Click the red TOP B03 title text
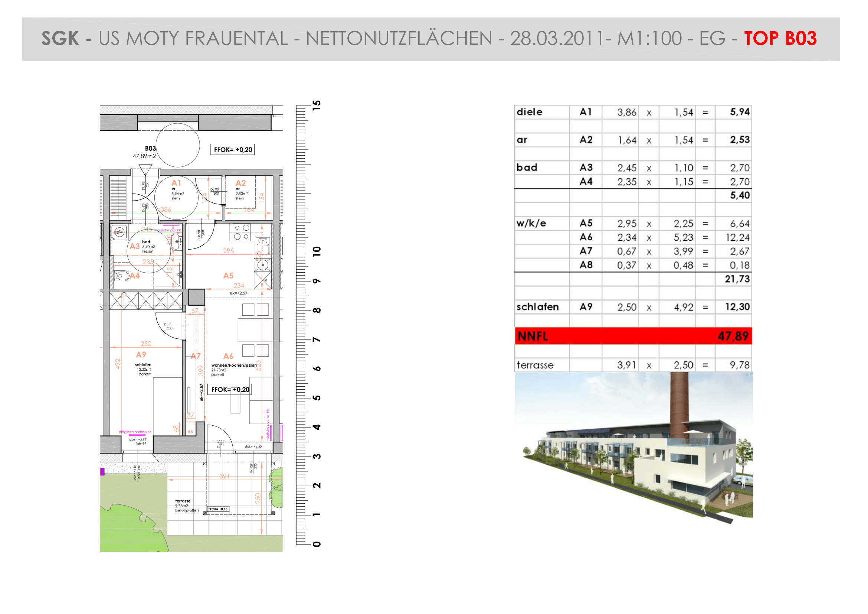Image resolution: width=868 pixels, height=614 pixels. pyautogui.click(x=780, y=39)
